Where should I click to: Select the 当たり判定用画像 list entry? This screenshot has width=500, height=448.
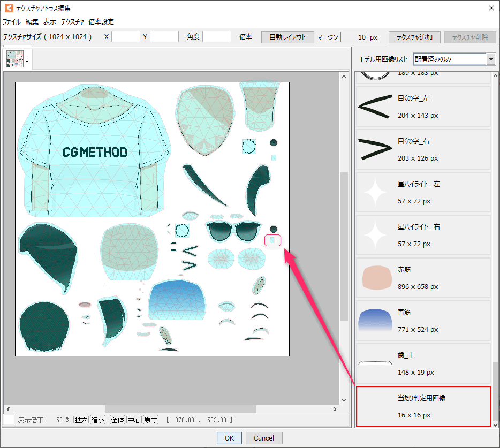click(423, 406)
